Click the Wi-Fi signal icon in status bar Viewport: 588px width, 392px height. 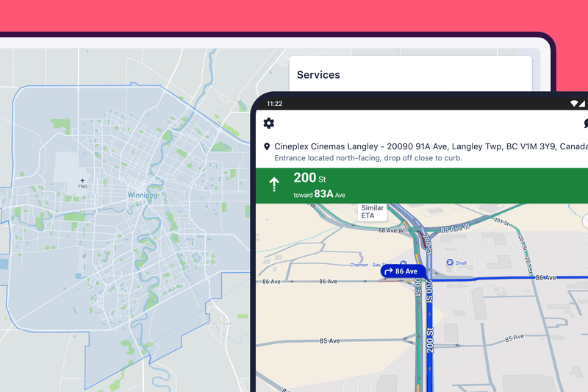[574, 103]
